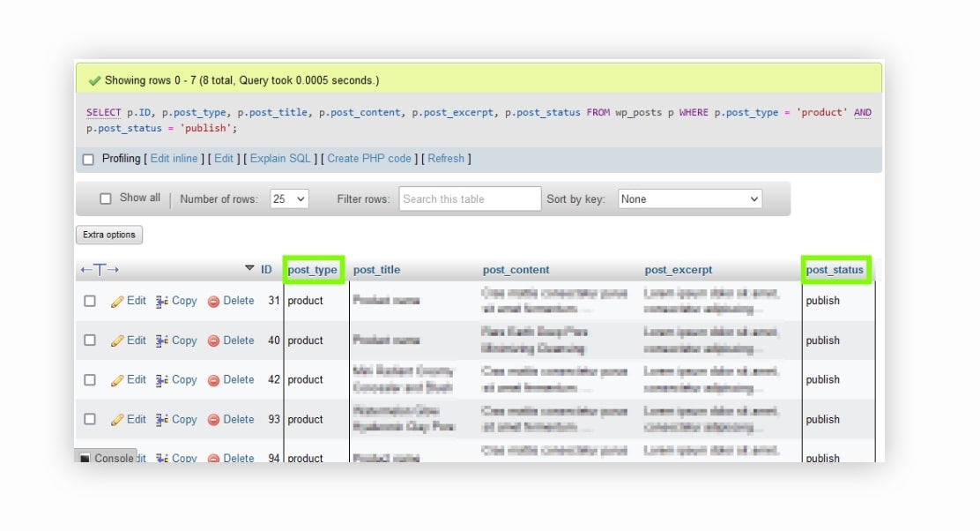Click inside the Filter rows search field

(x=470, y=198)
